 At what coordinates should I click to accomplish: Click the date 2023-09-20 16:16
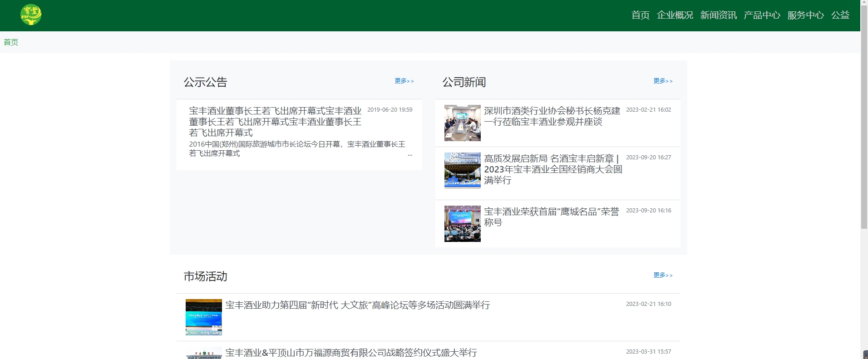point(648,211)
